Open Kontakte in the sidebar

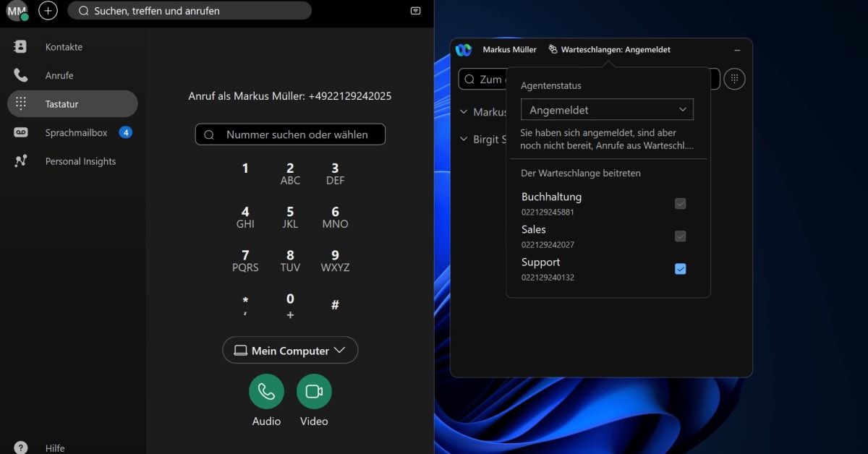tap(72, 47)
